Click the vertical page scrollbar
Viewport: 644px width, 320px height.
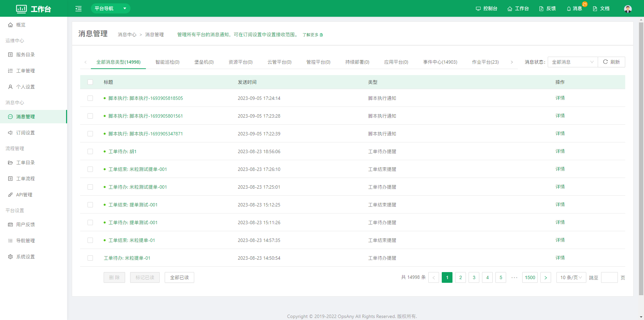coord(641,159)
